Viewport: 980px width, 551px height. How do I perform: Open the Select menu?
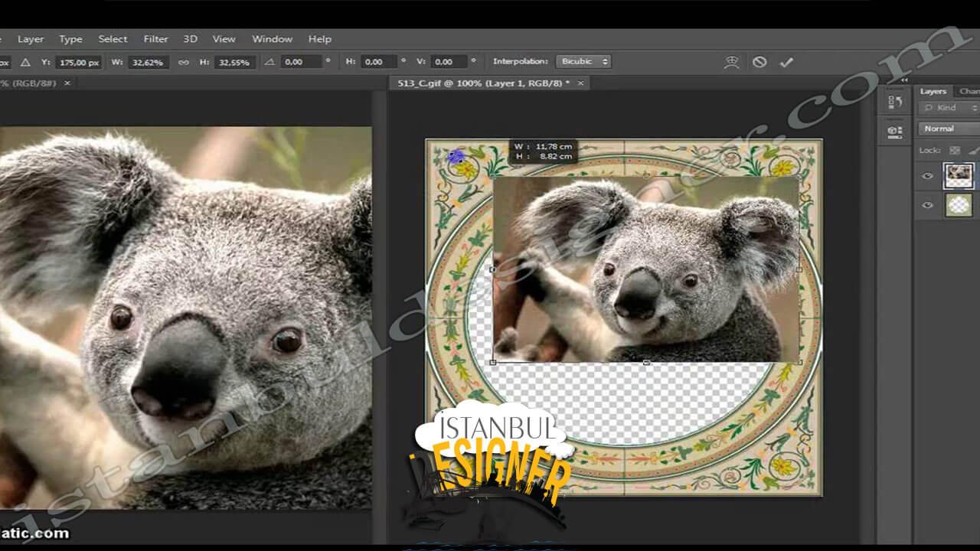[113, 39]
